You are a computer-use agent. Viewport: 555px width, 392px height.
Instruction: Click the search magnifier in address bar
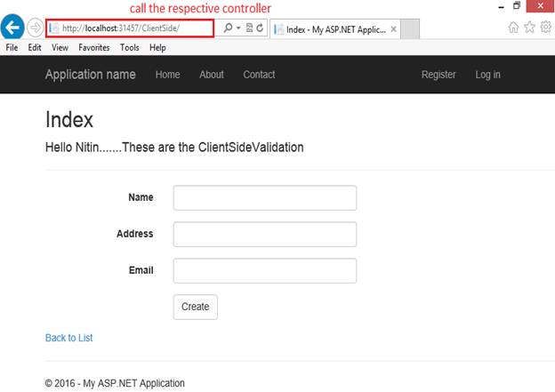pyautogui.click(x=228, y=28)
